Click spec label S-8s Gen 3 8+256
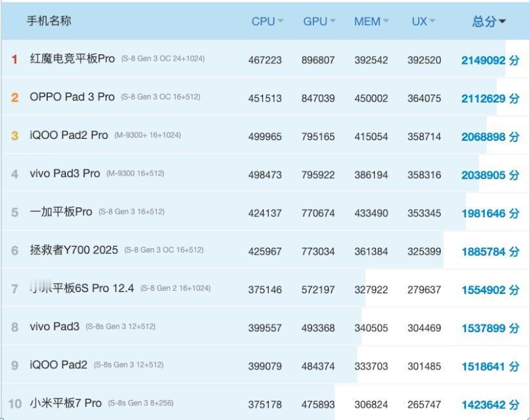The width and height of the screenshot is (530, 420). point(141,403)
